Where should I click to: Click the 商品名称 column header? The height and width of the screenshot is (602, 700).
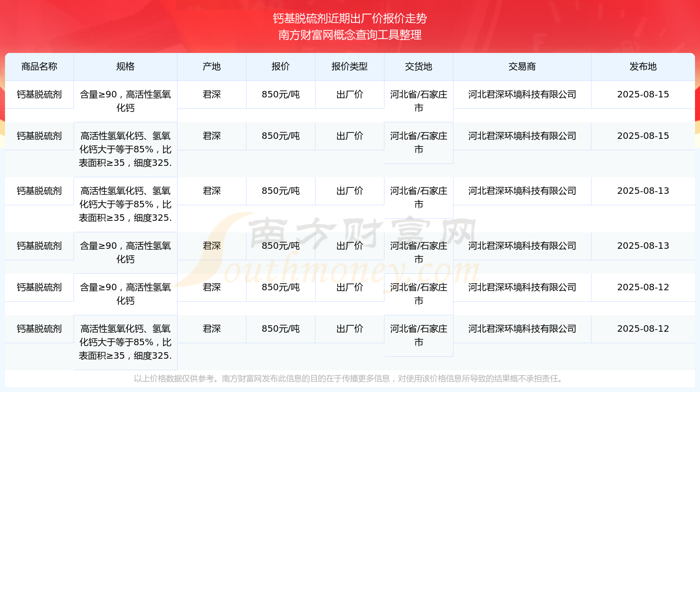pos(39,67)
